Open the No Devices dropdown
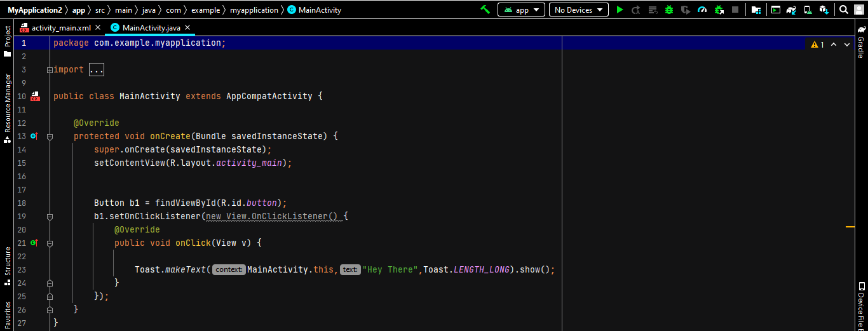The image size is (868, 331). (578, 10)
